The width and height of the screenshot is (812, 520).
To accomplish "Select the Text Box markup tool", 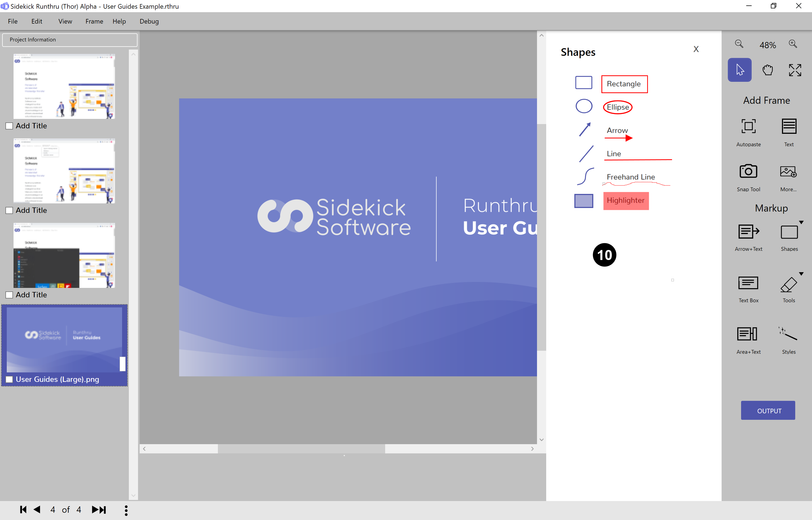I will coord(748,289).
